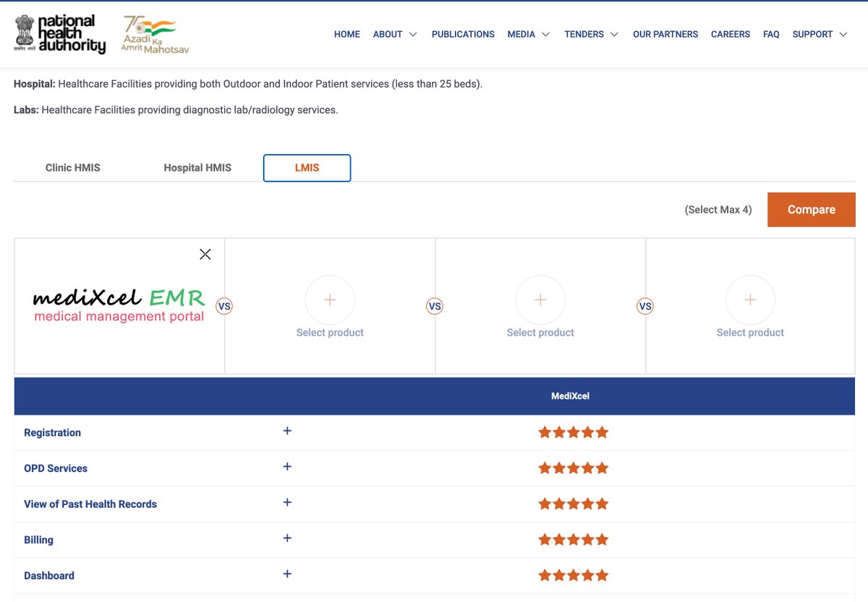Open the SUPPORT dropdown menu
Screen dimensions: 868x602
point(820,34)
